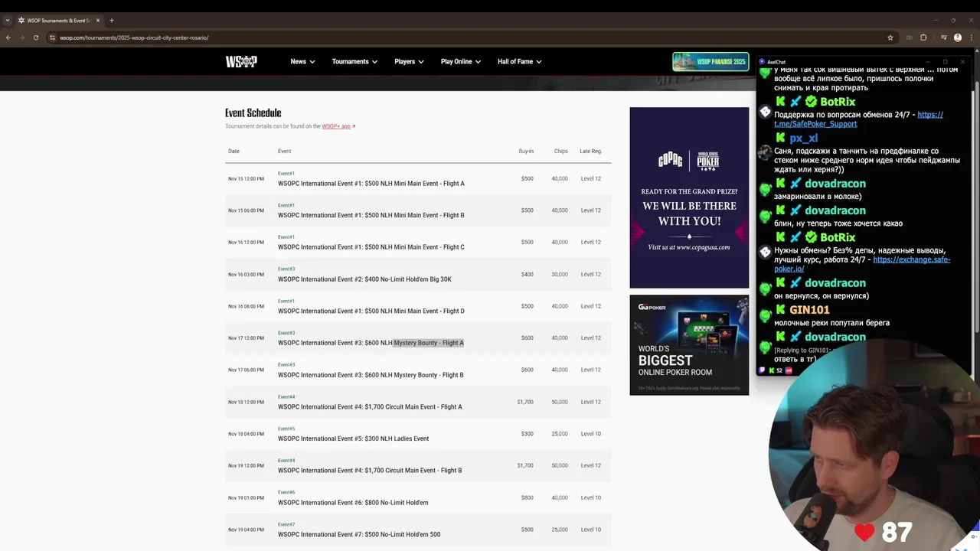
Task: Bookmark this page with star icon
Action: pos(890,37)
